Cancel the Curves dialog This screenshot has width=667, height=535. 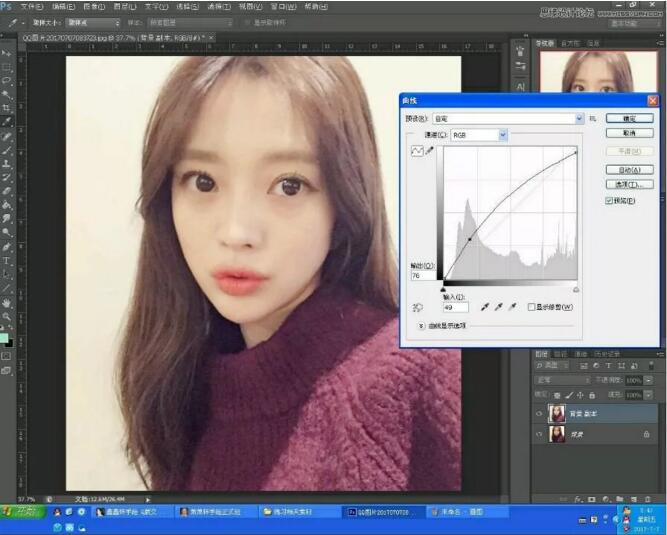click(x=630, y=133)
